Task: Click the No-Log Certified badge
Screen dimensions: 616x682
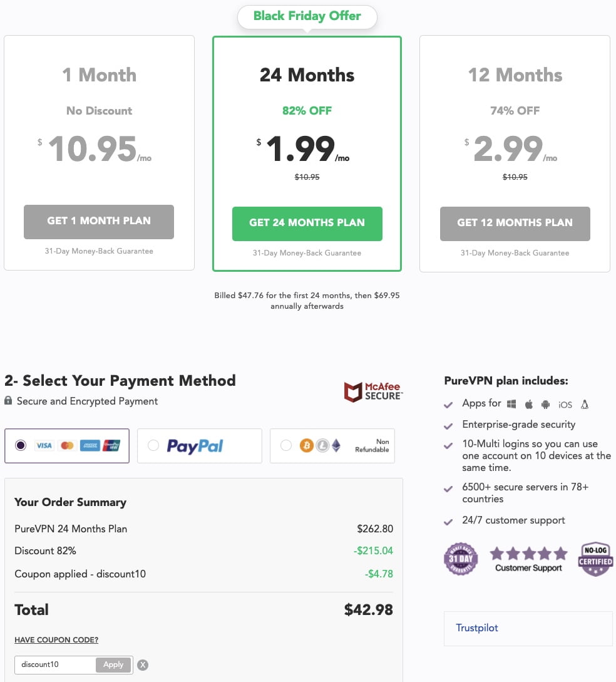Action: coord(595,559)
